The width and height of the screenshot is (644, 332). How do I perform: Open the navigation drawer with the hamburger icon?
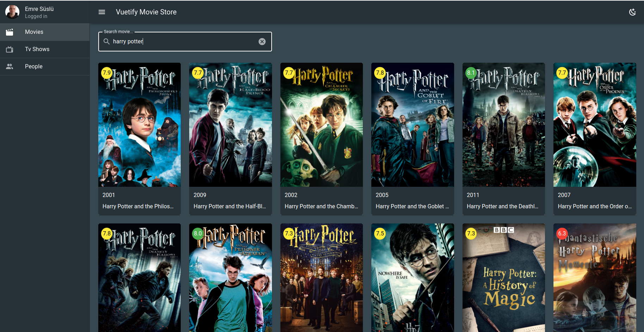coord(102,12)
